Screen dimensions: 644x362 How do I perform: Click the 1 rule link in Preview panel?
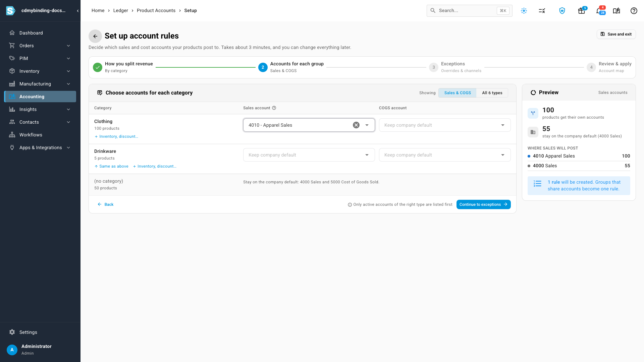[554, 182]
